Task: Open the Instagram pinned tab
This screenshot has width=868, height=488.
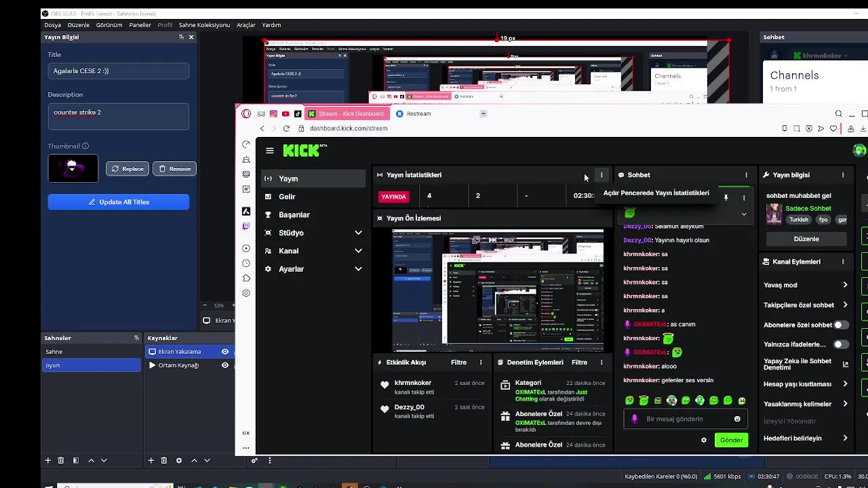Action: pyautogui.click(x=273, y=114)
